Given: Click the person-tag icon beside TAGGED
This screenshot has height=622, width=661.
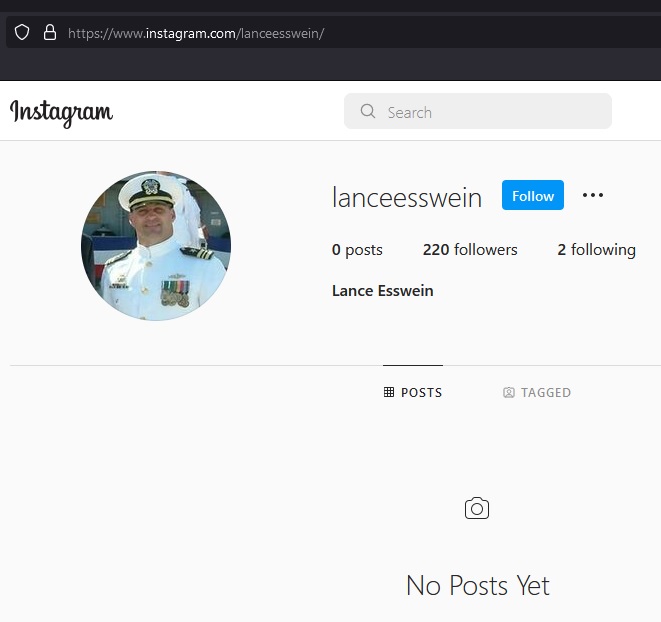Looking at the screenshot, I should click(509, 393).
